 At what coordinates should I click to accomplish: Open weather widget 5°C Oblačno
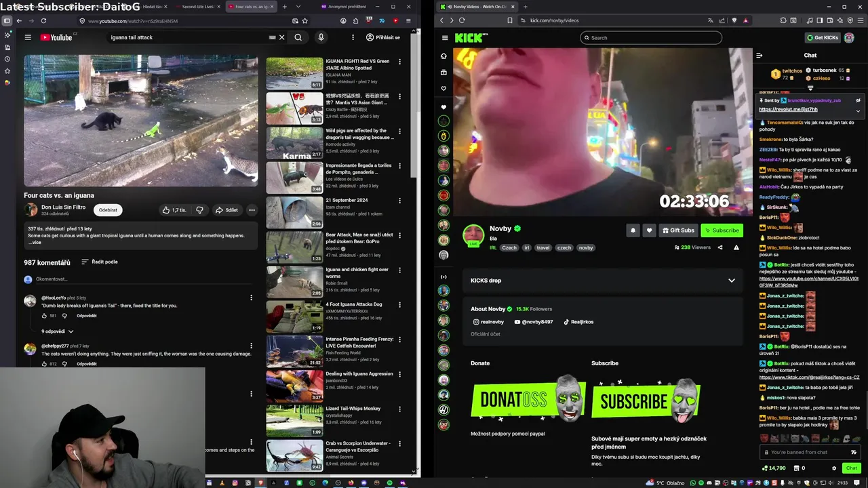coord(665,483)
